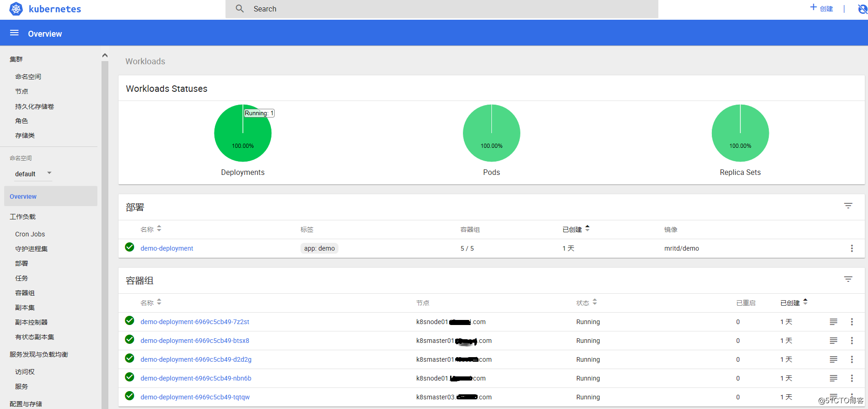Screen dimensions: 868x409
Task: Open 集群 section in the sidebar
Action: pyautogui.click(x=16, y=59)
